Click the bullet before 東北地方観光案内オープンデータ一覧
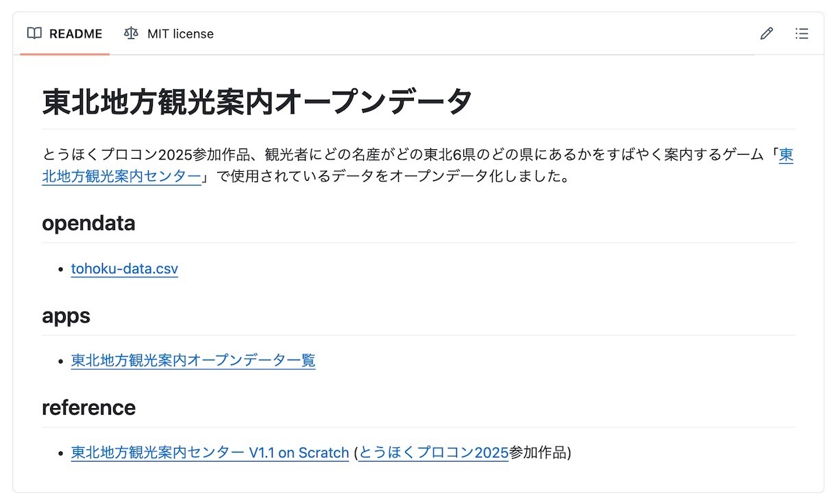 tap(61, 361)
